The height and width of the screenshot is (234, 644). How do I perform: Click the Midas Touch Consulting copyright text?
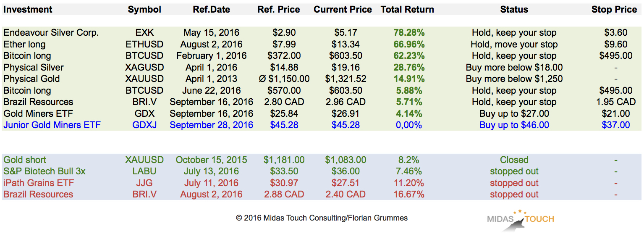322,218
